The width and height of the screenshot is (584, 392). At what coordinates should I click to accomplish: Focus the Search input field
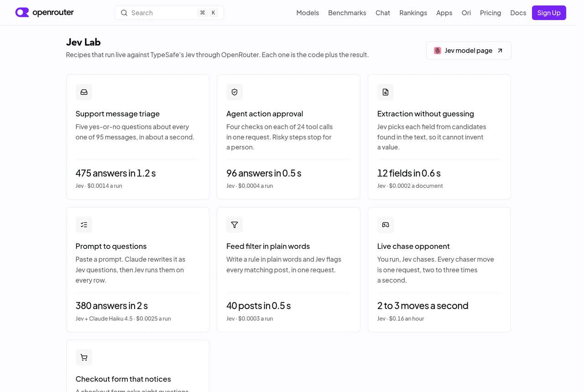pos(169,13)
